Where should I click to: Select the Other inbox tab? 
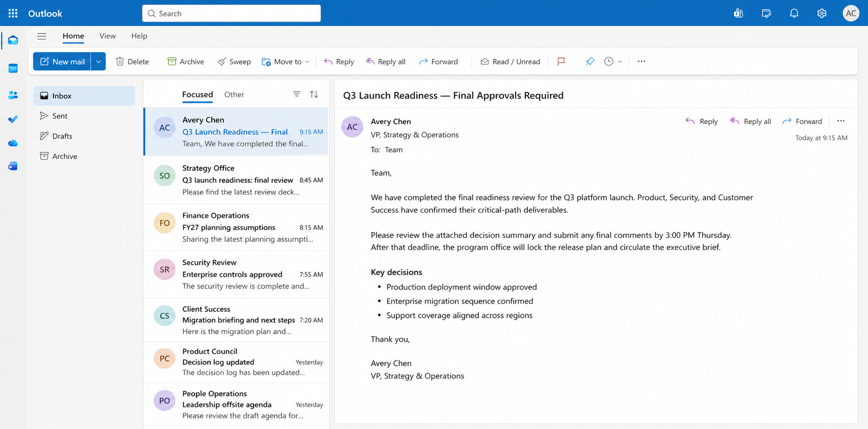tap(234, 94)
